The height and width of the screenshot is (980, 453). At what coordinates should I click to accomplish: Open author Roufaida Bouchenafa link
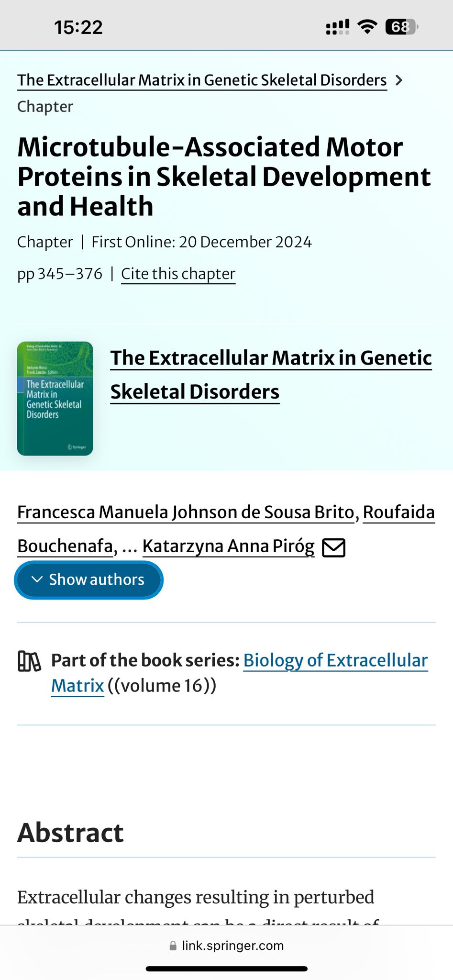[398, 512]
